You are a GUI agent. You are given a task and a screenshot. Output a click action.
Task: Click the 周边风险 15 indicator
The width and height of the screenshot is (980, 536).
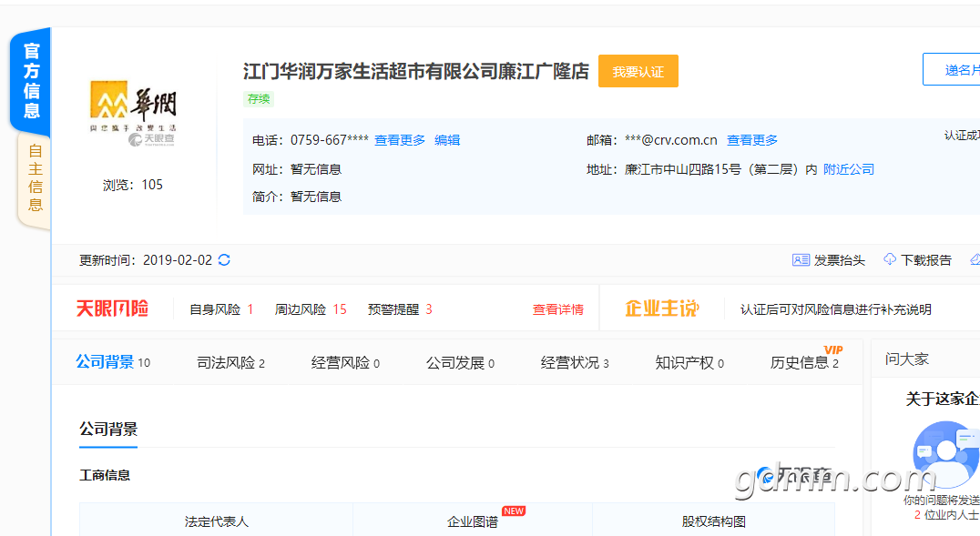[311, 309]
